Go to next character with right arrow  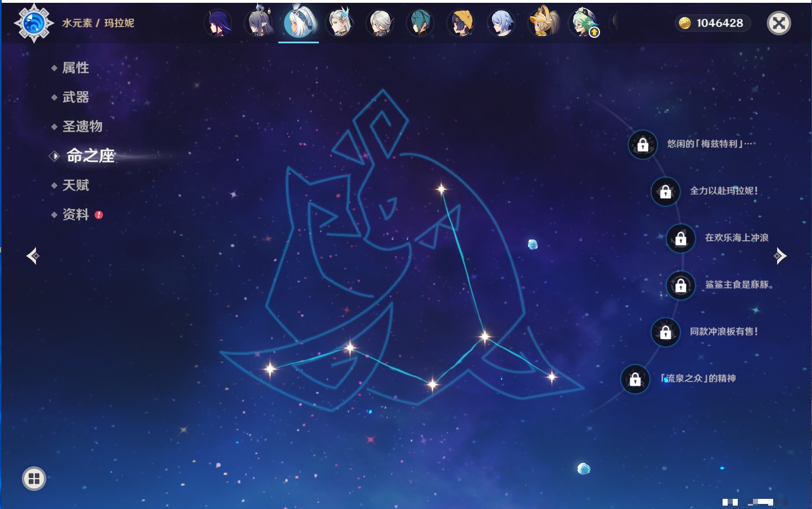tap(780, 256)
